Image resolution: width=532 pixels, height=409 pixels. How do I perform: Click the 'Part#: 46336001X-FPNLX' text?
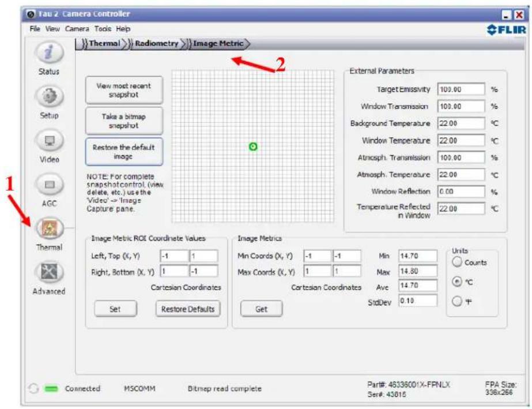coord(409,385)
